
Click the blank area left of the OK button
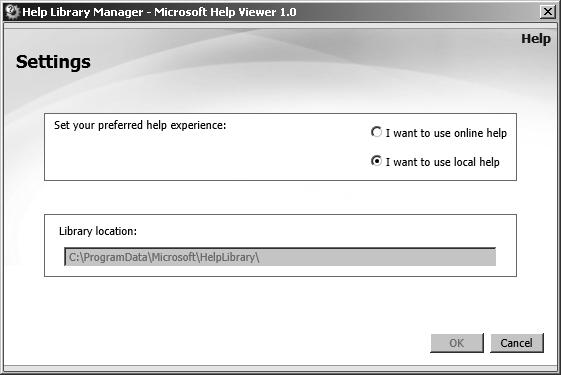coord(250,343)
